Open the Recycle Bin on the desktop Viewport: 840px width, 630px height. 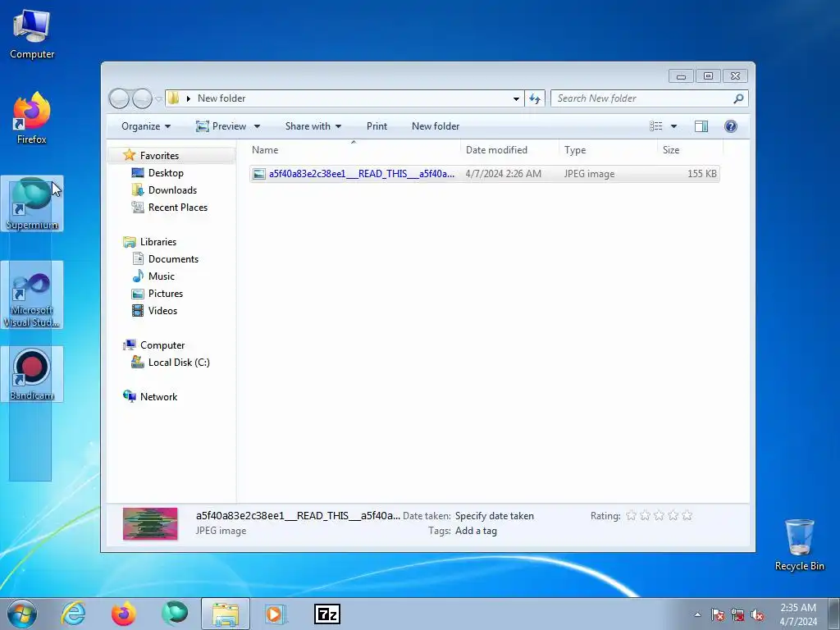click(x=799, y=545)
